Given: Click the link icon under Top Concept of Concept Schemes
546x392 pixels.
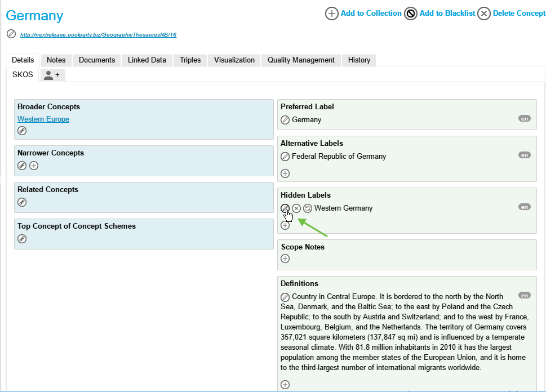Looking at the screenshot, I should 22,239.
